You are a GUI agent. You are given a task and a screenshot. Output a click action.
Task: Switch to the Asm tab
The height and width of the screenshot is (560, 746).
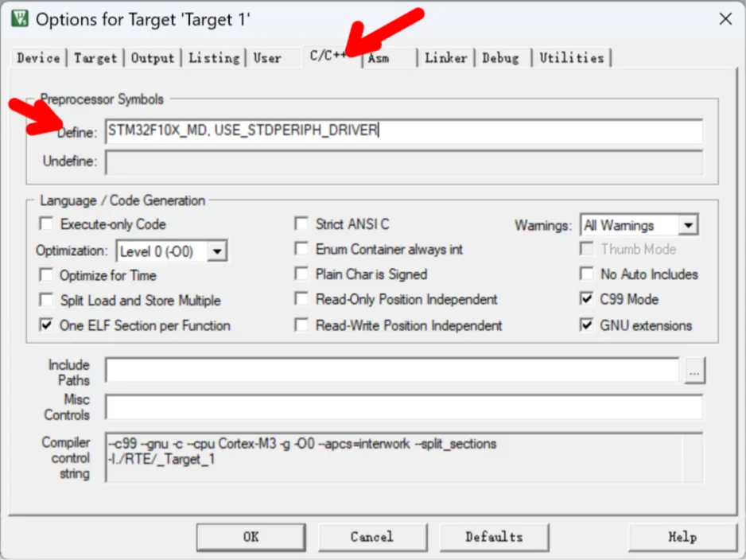coord(379,58)
